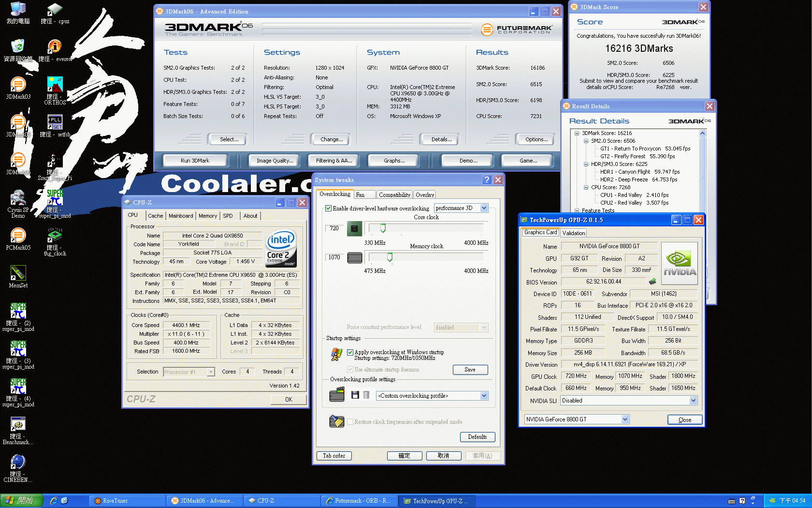Image resolution: width=812 pixels, height=508 pixels.
Task: Switch to the Compatibility tab
Action: pyautogui.click(x=394, y=194)
